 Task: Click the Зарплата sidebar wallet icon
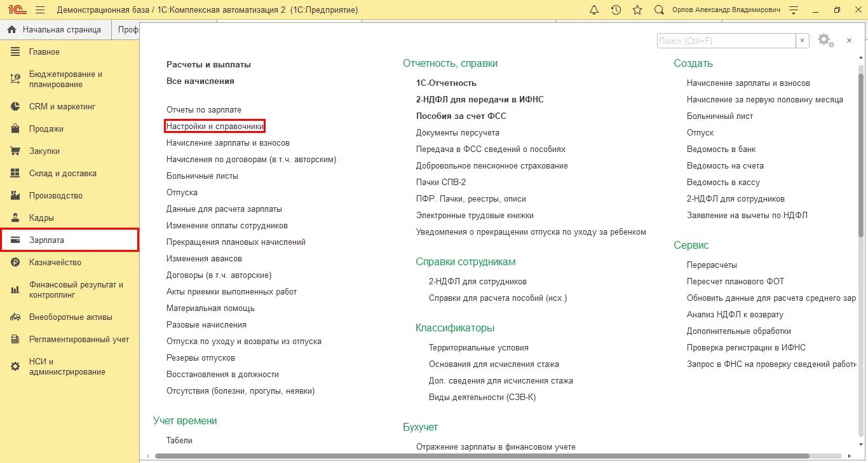point(16,240)
